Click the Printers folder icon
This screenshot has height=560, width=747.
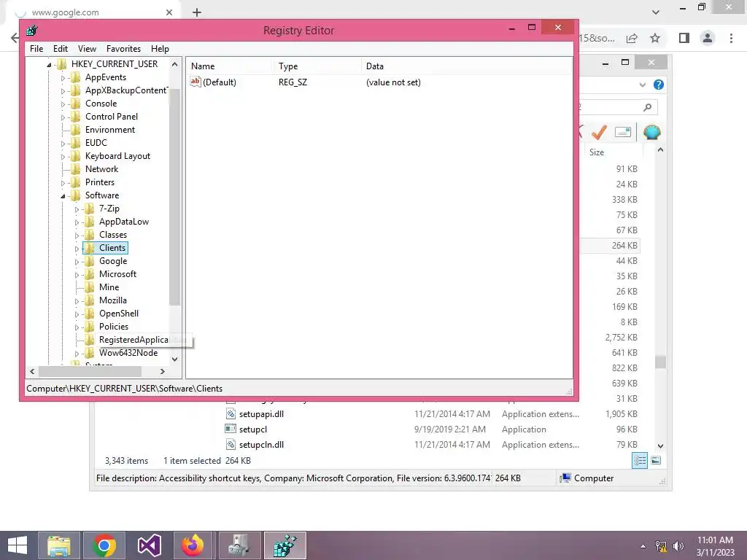(x=75, y=182)
